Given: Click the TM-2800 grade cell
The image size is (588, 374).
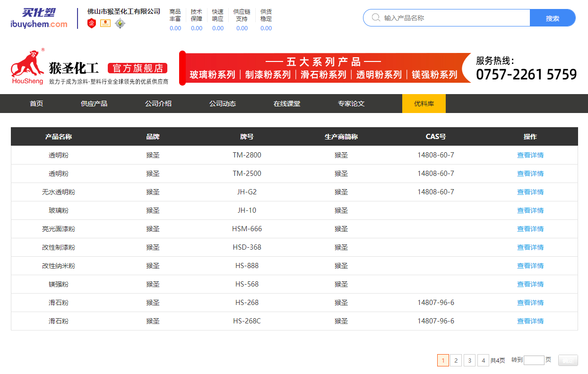Looking at the screenshot, I should click(x=247, y=155).
